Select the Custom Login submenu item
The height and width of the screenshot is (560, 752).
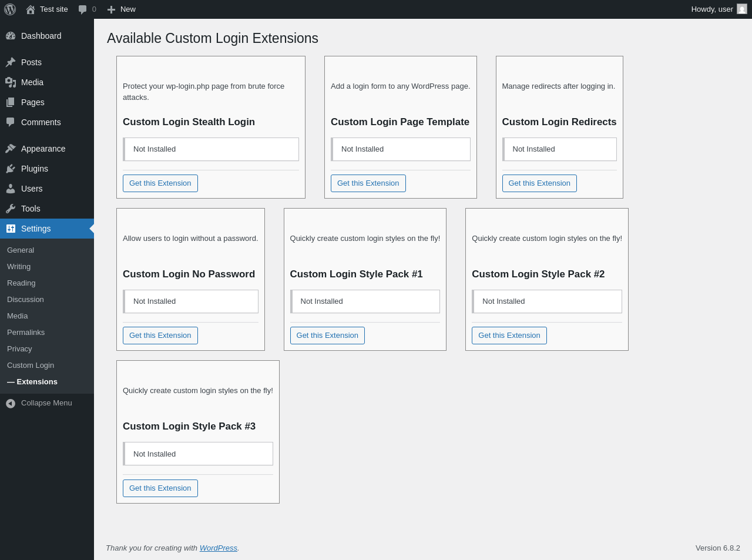tap(31, 365)
